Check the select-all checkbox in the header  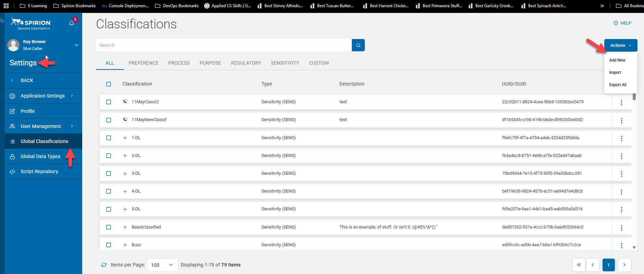tap(109, 84)
